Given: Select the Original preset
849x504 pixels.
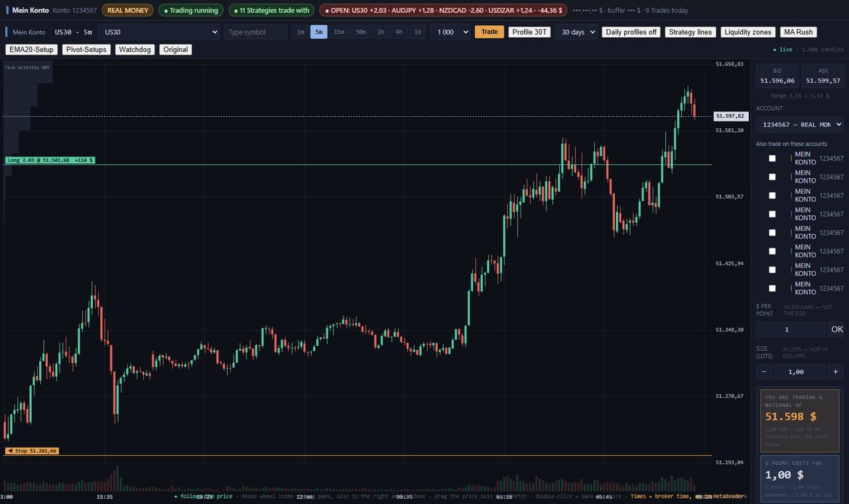Looking at the screenshot, I should click(x=175, y=50).
